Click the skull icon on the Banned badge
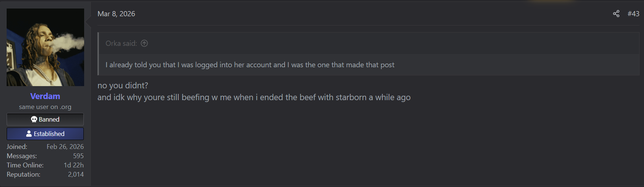Image resolution: width=644 pixels, height=187 pixels. tap(34, 119)
